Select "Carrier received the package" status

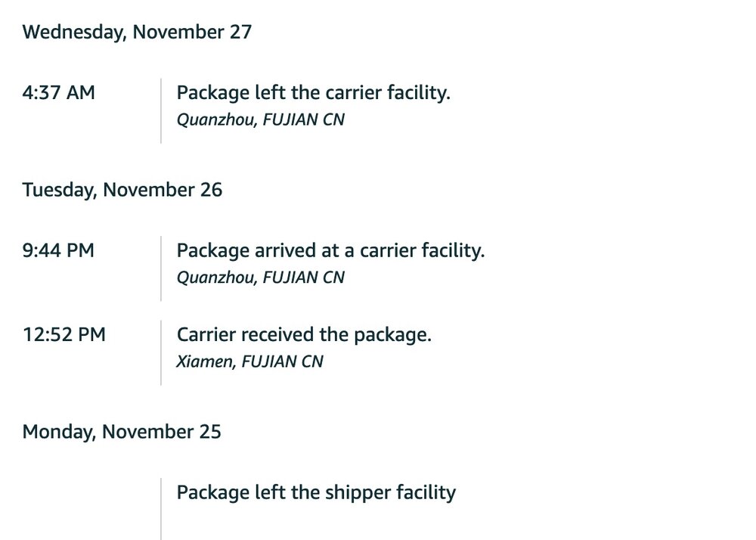[x=304, y=334]
